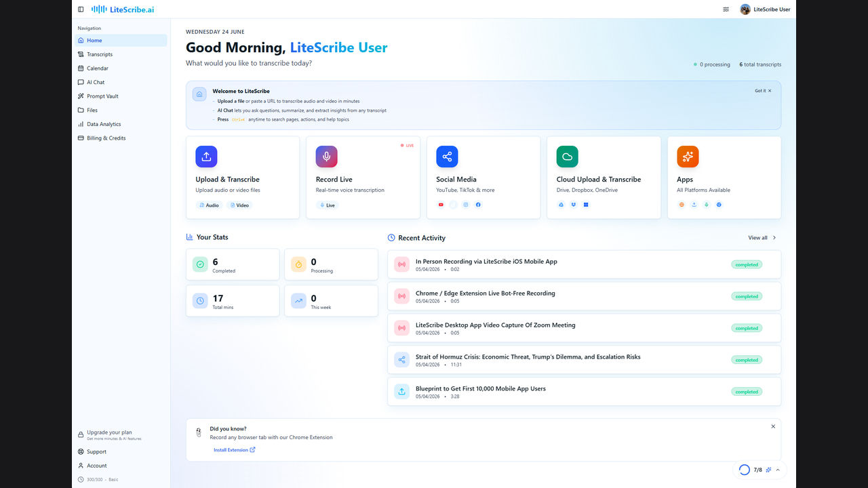Click the green Cloud Upload icon
868x488 pixels.
pyautogui.click(x=568, y=157)
